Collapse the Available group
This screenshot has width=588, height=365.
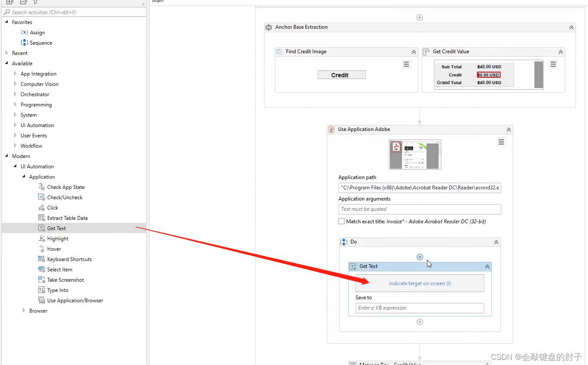point(6,64)
